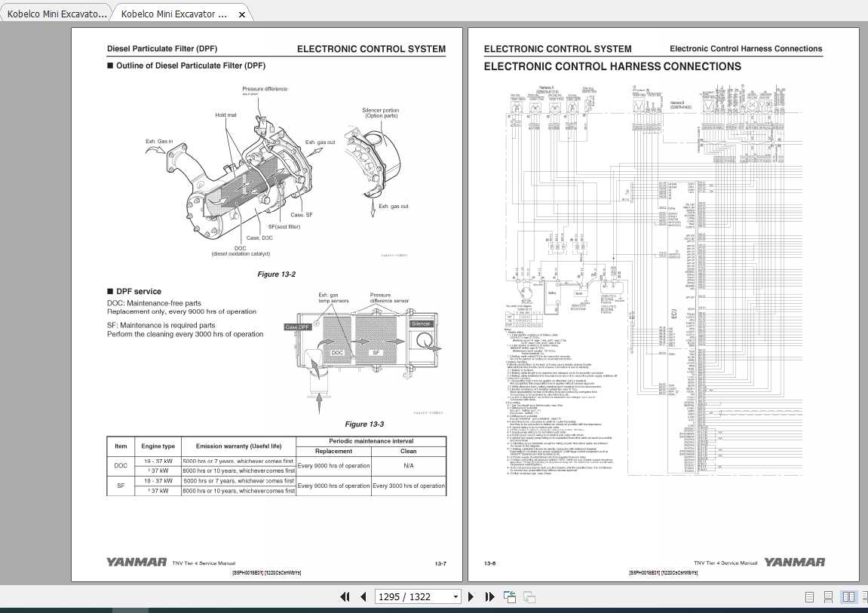Select the two-page facing view
Image resolution: width=868 pixels, height=613 pixels.
pyautogui.click(x=848, y=597)
